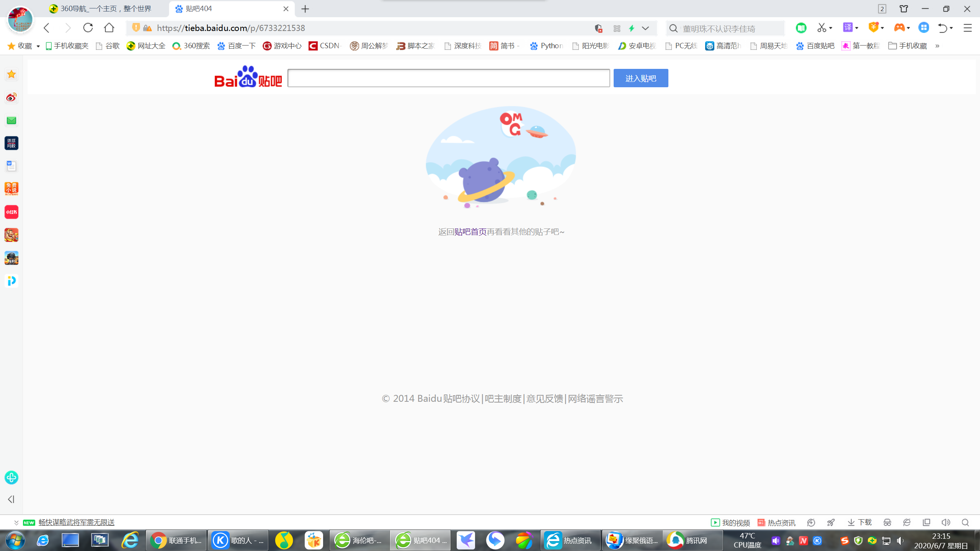Show more bookmarks overflow chevron
The height and width of the screenshot is (551, 980).
coord(937,46)
